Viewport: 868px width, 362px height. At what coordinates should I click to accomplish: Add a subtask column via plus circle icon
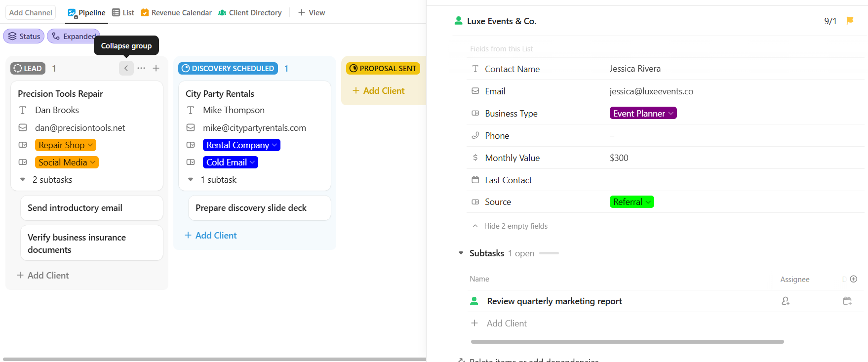[x=853, y=279]
